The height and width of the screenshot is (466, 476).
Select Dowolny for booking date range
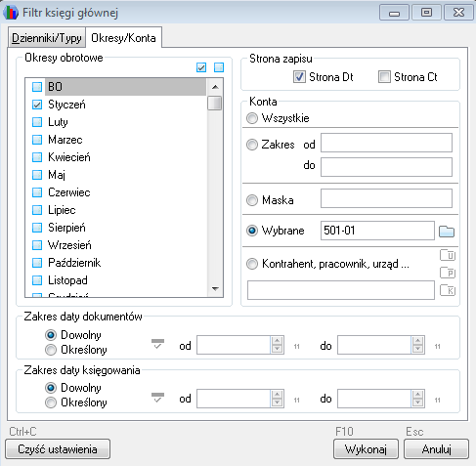(x=51, y=388)
